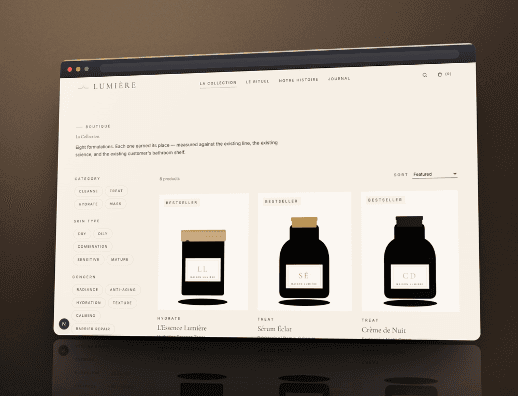
Task: Open the Journal nav tab
Action: [339, 79]
